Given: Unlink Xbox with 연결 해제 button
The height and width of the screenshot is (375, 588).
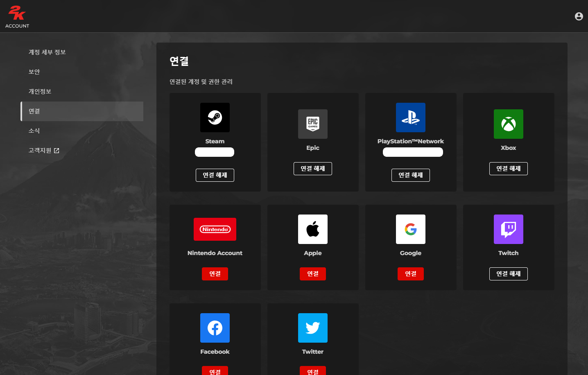Looking at the screenshot, I should point(509,169).
